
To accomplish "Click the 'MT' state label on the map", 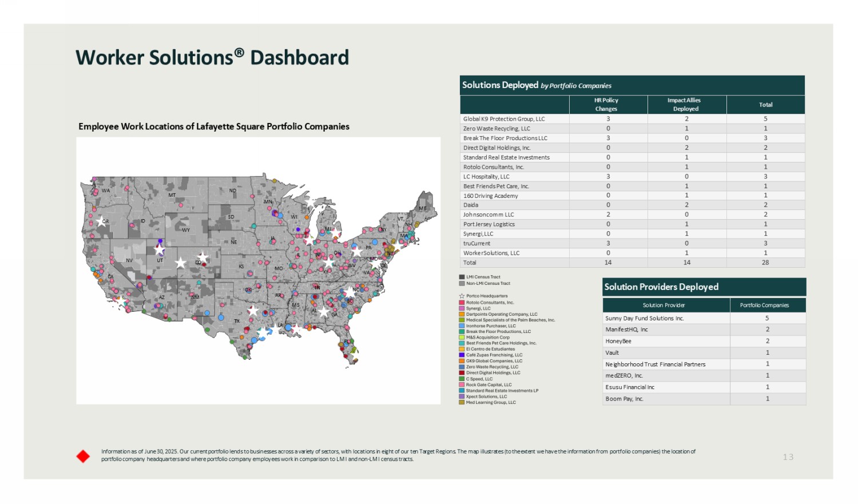I will pos(172,195).
